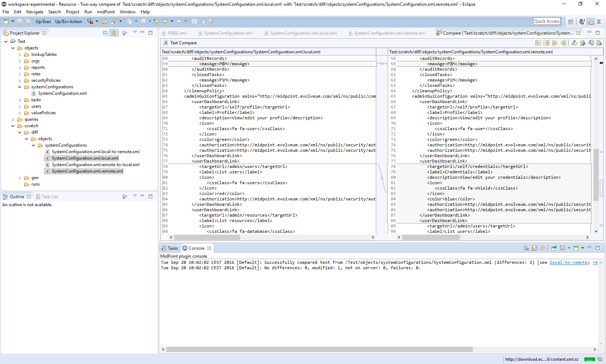Viewport: 606px width, 364px height.
Task: Click the Collapse All icon in Project Explorer
Action: [105, 33]
